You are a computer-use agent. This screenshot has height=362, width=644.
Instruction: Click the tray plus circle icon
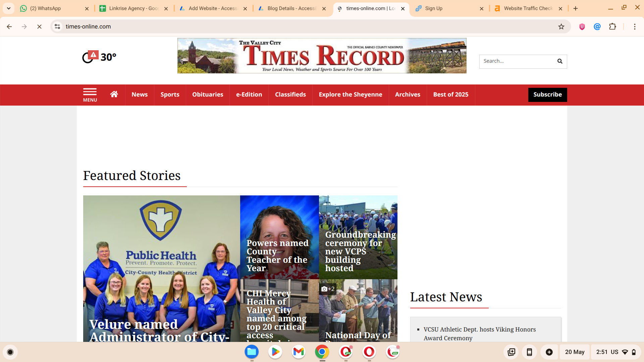pyautogui.click(x=549, y=352)
